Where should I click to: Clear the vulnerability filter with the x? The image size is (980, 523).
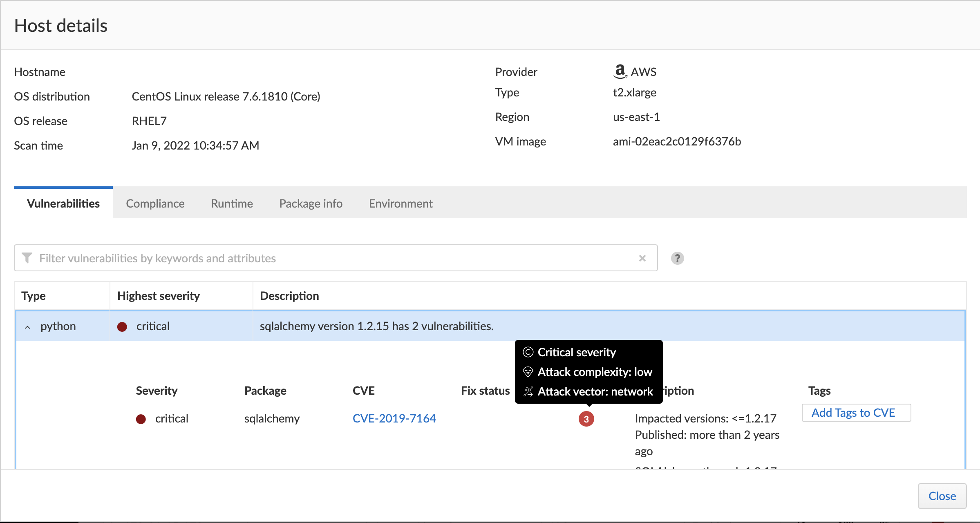point(642,258)
